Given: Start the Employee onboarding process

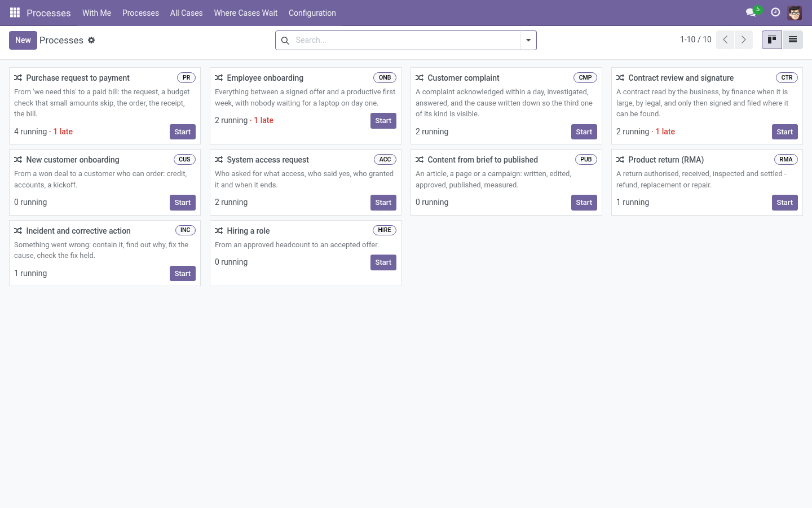Looking at the screenshot, I should (383, 121).
